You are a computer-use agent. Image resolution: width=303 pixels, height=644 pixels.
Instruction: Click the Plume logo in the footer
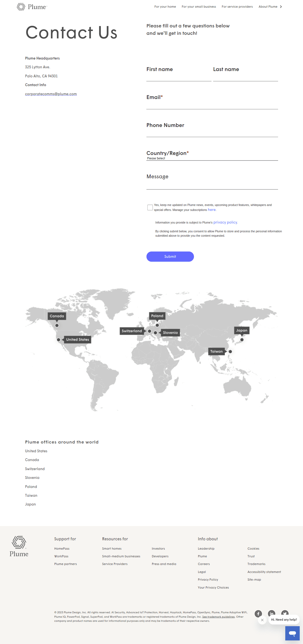[x=19, y=546]
